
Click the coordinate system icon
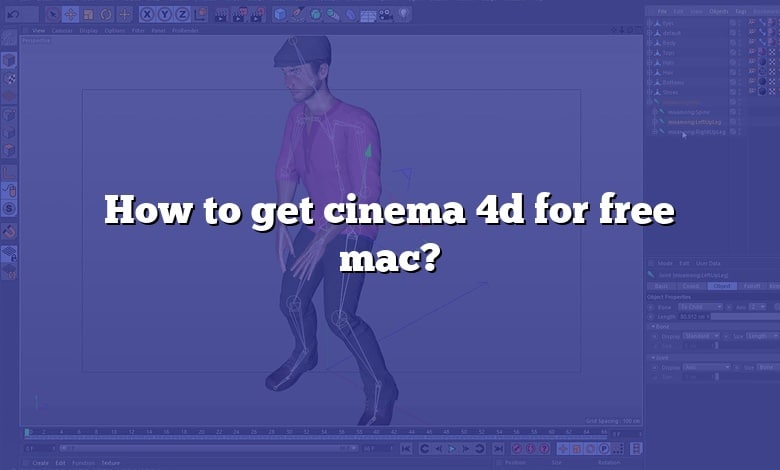[200, 15]
